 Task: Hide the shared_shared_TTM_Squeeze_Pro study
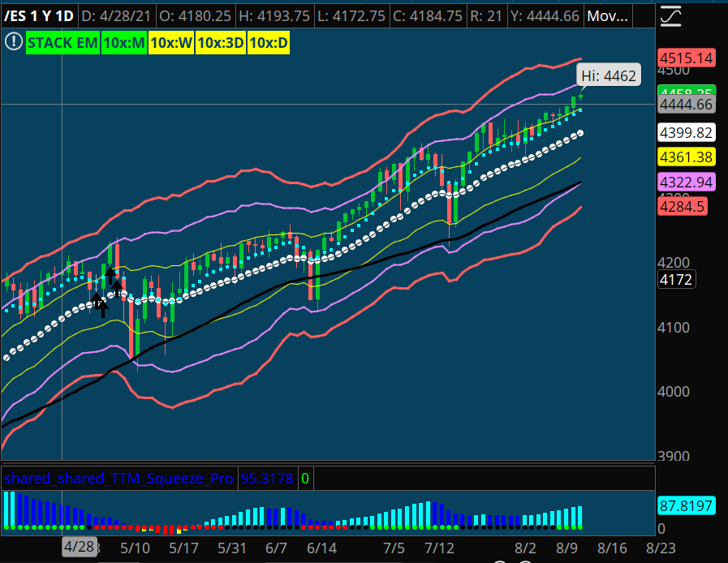tap(118, 479)
